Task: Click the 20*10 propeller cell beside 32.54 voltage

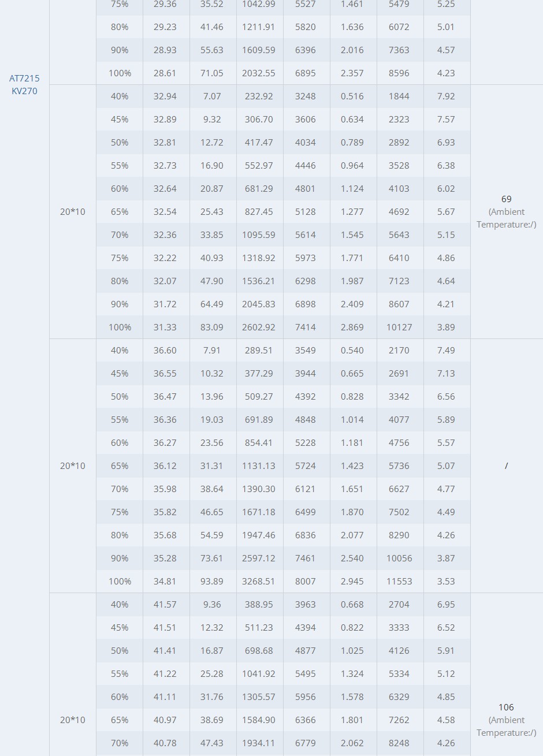Action: click(73, 211)
